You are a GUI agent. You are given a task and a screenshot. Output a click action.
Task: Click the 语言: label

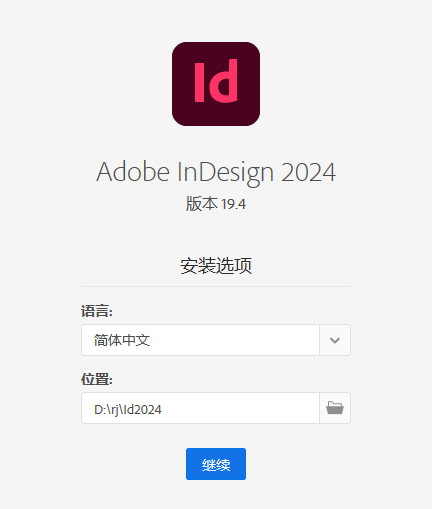coord(97,311)
